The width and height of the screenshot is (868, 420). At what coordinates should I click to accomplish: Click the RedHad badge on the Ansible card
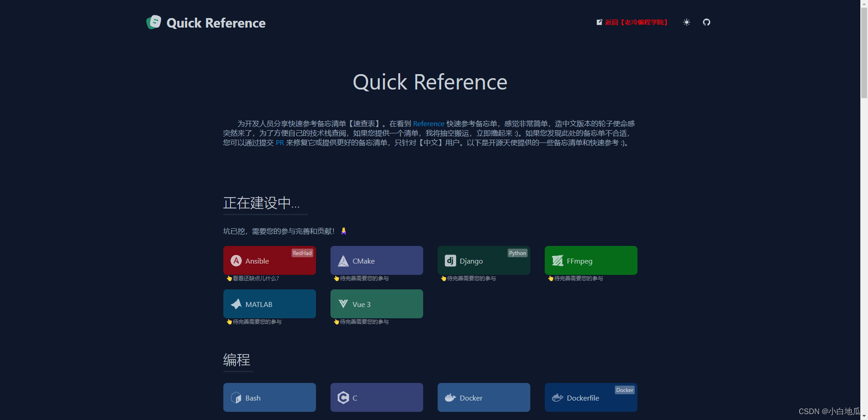[x=302, y=253]
